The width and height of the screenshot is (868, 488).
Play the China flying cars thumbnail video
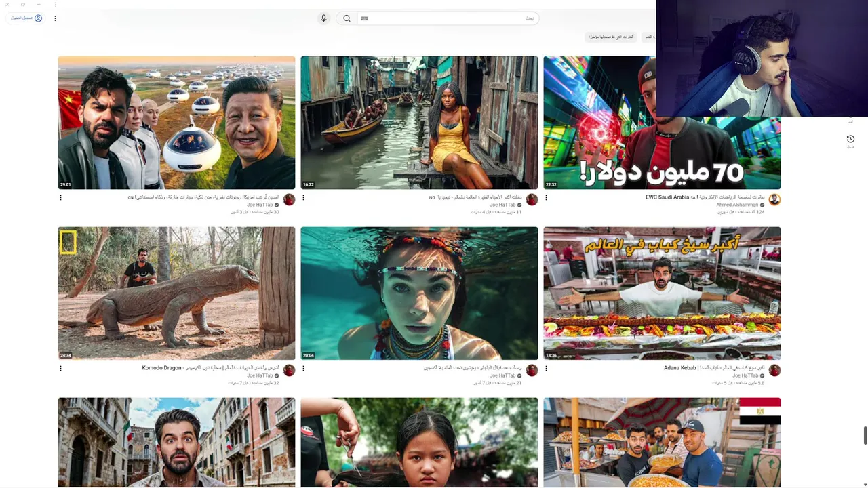point(176,123)
